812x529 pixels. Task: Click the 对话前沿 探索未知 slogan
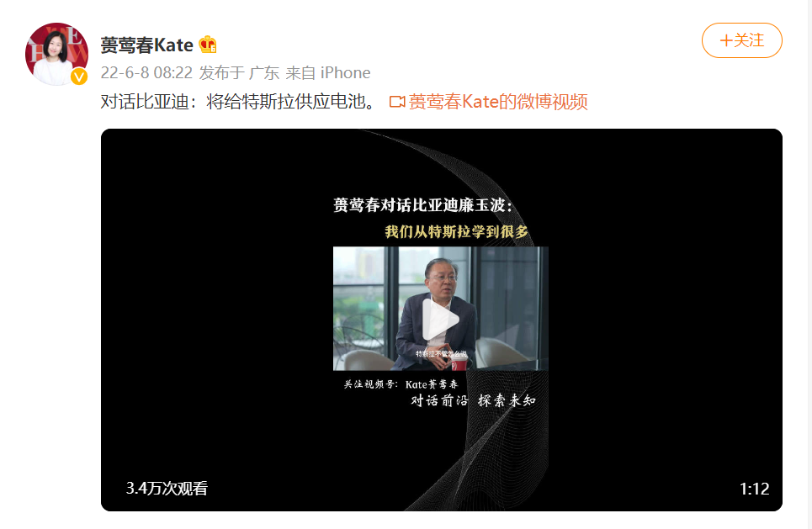coord(473,400)
